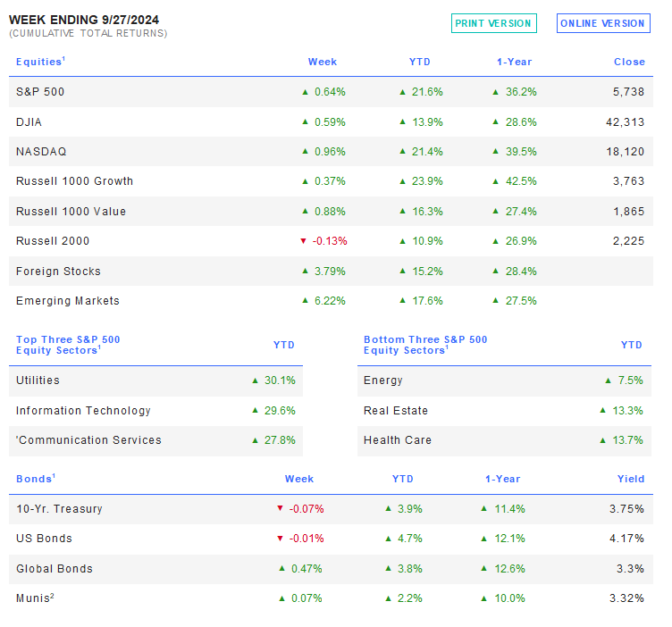Click the Cumulative Total Returns subtitle
Image resolution: width=672 pixels, height=627 pixels.
(x=88, y=33)
